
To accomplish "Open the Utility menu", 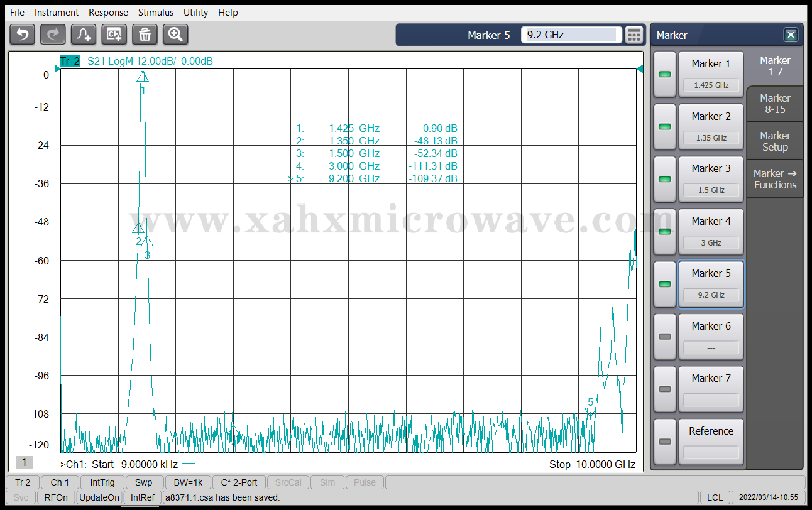I will 195,12.
